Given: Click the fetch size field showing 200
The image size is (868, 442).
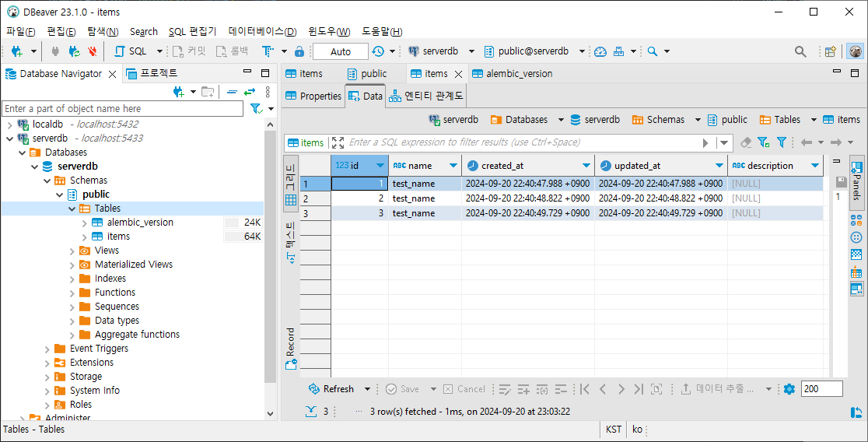Looking at the screenshot, I should pos(821,389).
